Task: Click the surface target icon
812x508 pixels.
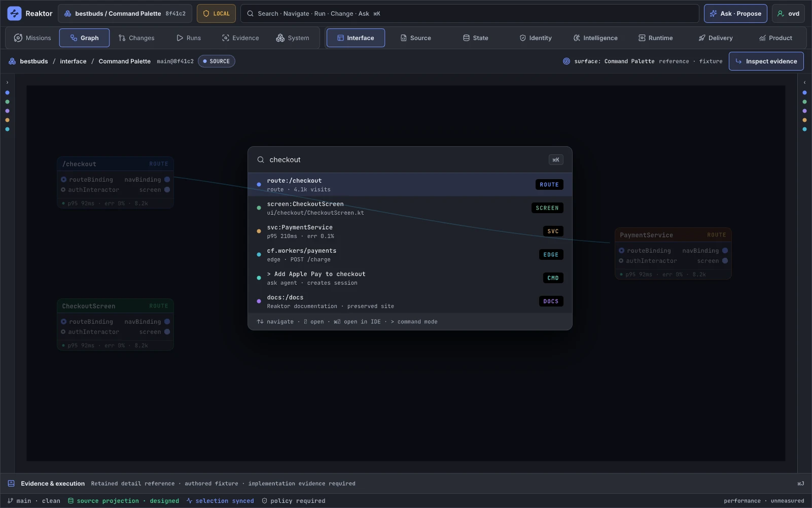Action: (x=566, y=61)
